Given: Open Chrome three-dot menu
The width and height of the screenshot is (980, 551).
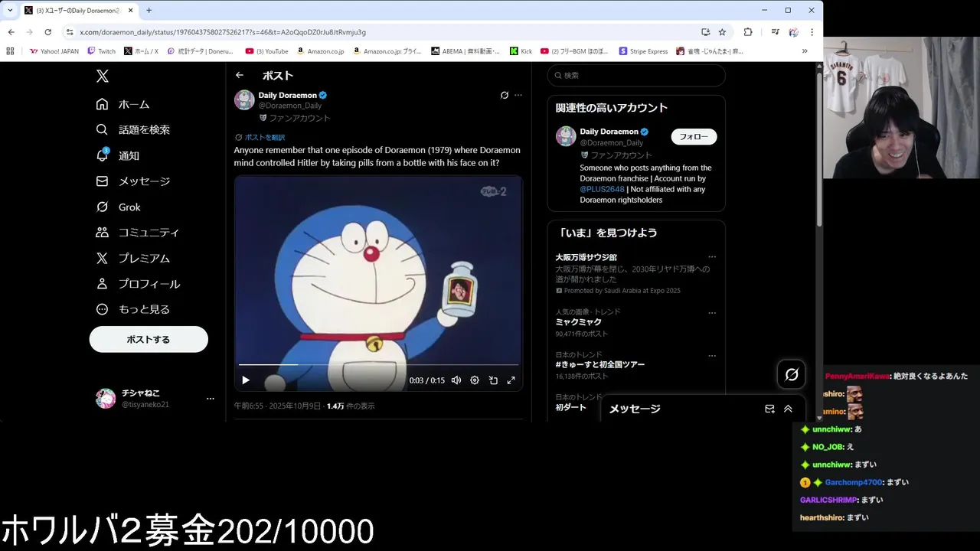Looking at the screenshot, I should [812, 32].
